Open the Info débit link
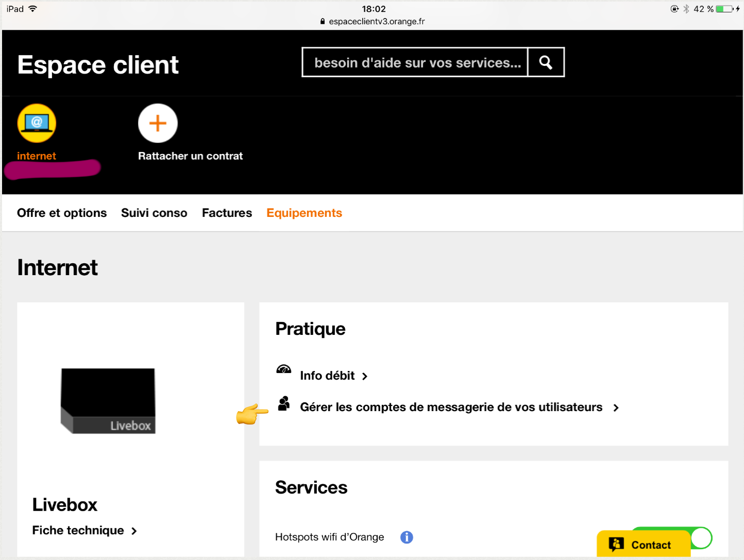The image size is (744, 560). click(x=327, y=376)
